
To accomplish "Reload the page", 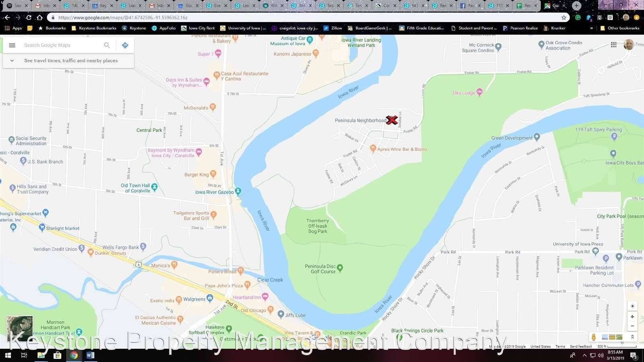I will (x=29, y=17).
